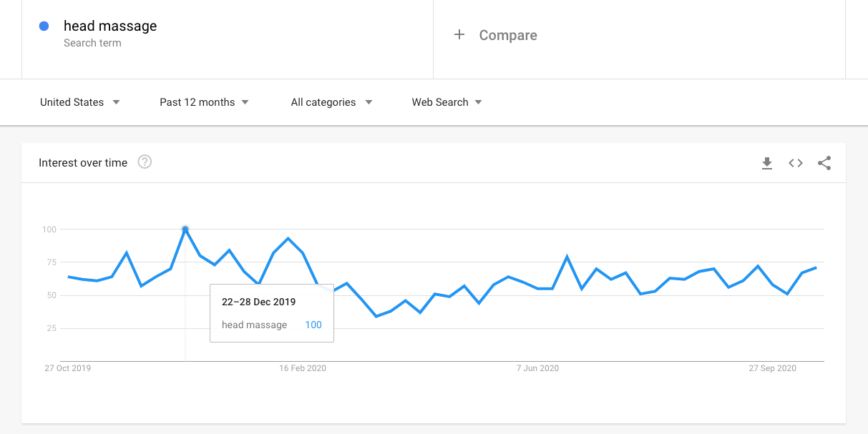The height and width of the screenshot is (434, 868).
Task: Click the 7 Jun 2020 axis label
Action: point(537,368)
